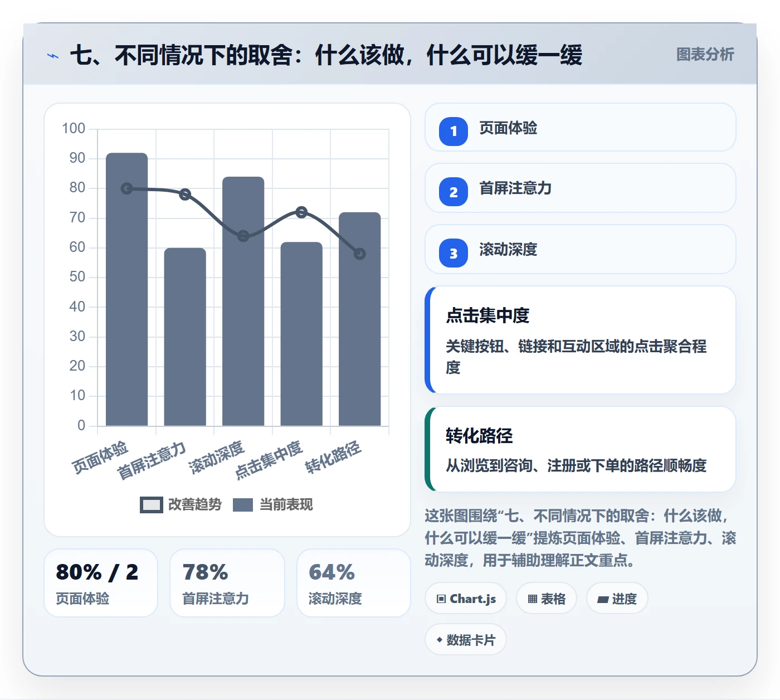Click the 改善趋势 legend text

(194, 505)
